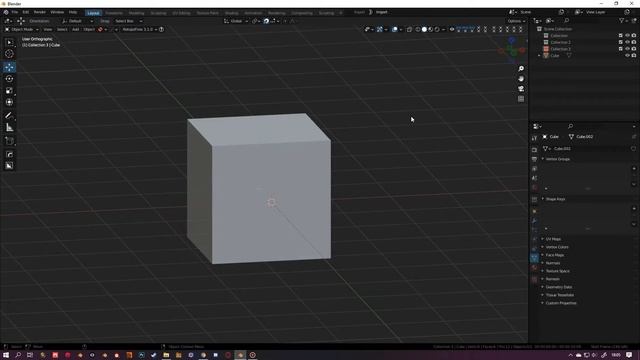The height and width of the screenshot is (360, 640).
Task: Expand the Custom Properties panel
Action: (x=560, y=303)
